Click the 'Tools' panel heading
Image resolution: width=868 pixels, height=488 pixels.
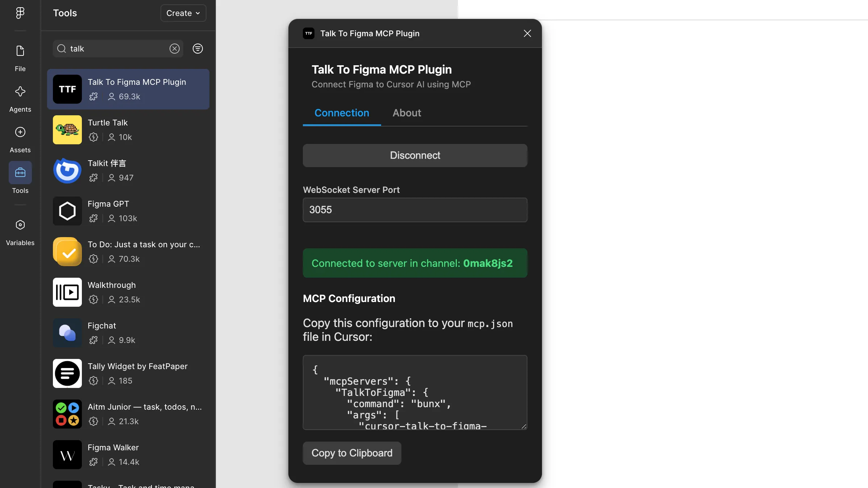coord(65,13)
